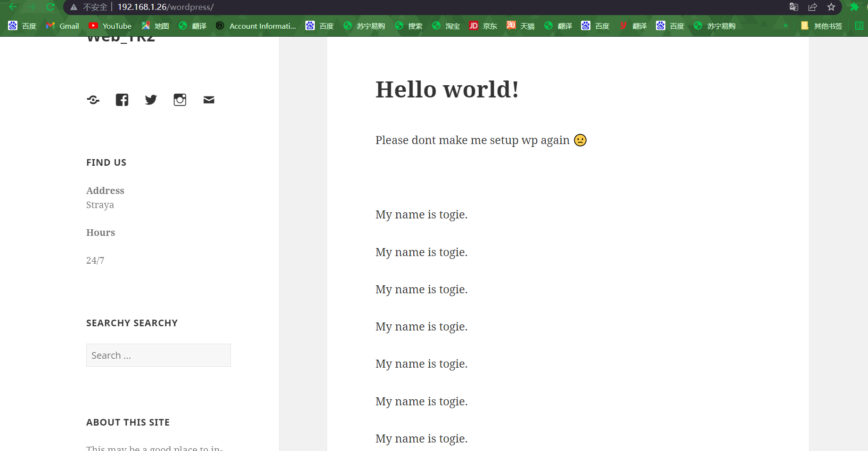Reload the page with the refresh icon
868x451 pixels.
[x=50, y=7]
